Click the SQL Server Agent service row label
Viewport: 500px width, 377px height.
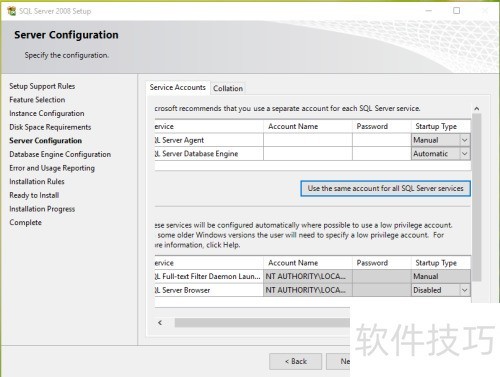[209, 140]
